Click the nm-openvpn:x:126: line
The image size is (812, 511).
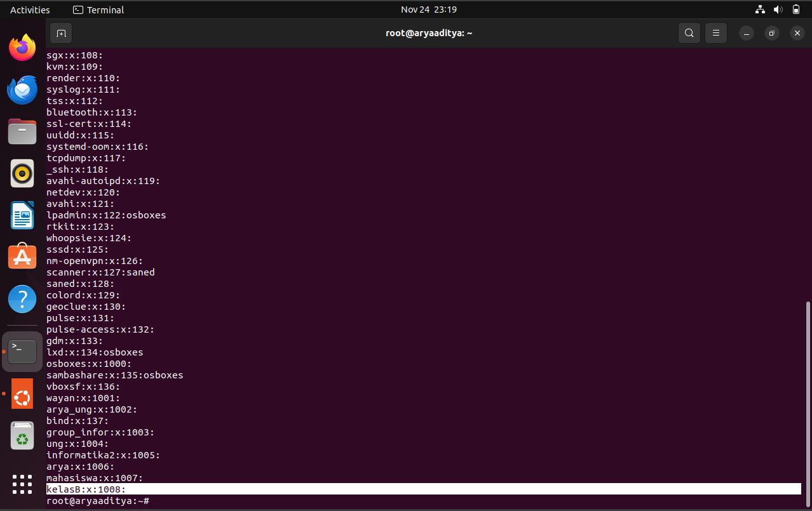pos(95,261)
